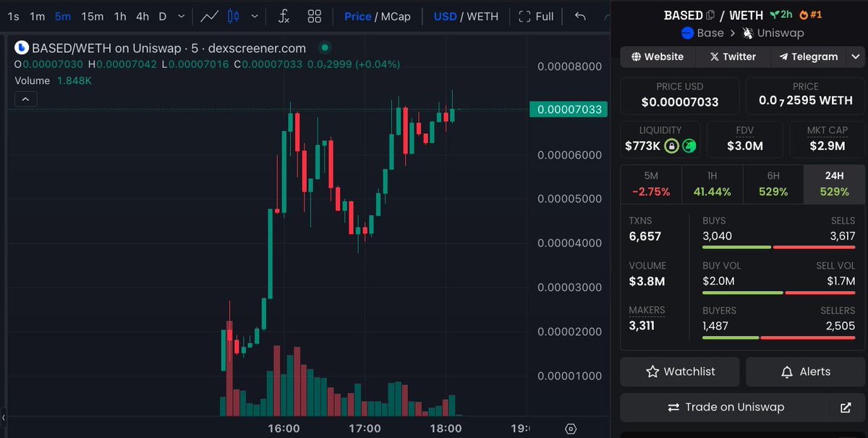This screenshot has width=868, height=438.
Task: Select the 1H stats tab
Action: 712,184
